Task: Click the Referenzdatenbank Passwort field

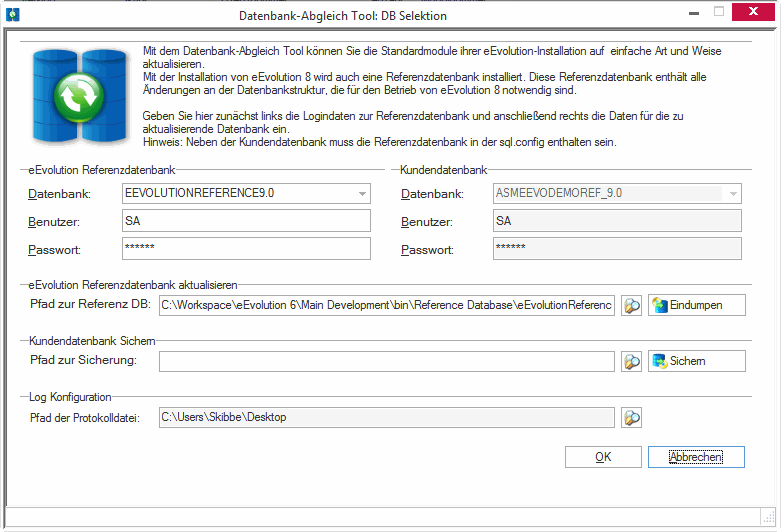Action: click(x=245, y=248)
